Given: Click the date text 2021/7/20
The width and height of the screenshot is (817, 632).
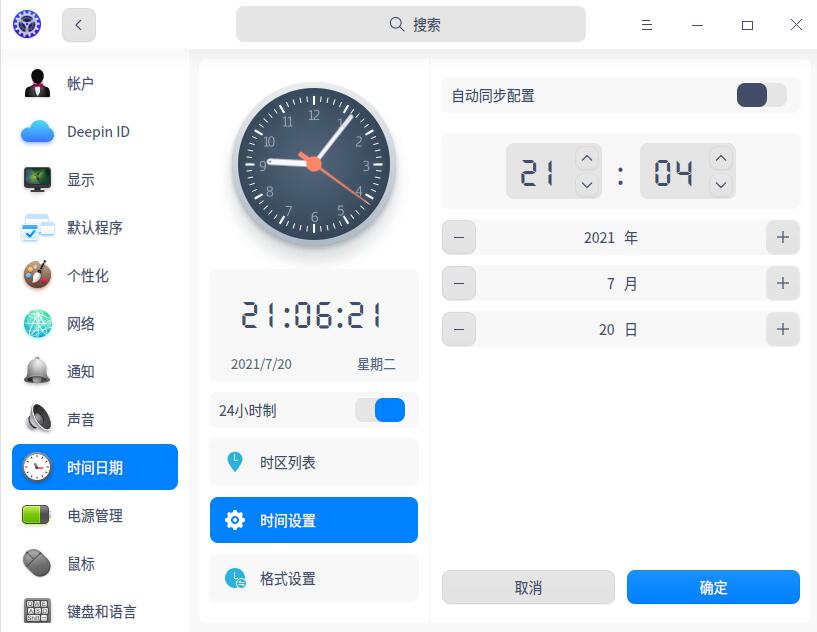Looking at the screenshot, I should (x=261, y=364).
